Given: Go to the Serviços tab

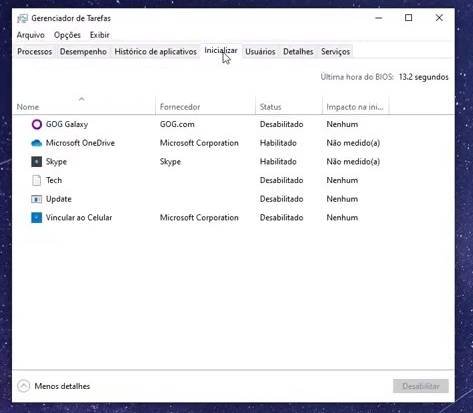Looking at the screenshot, I should click(336, 52).
